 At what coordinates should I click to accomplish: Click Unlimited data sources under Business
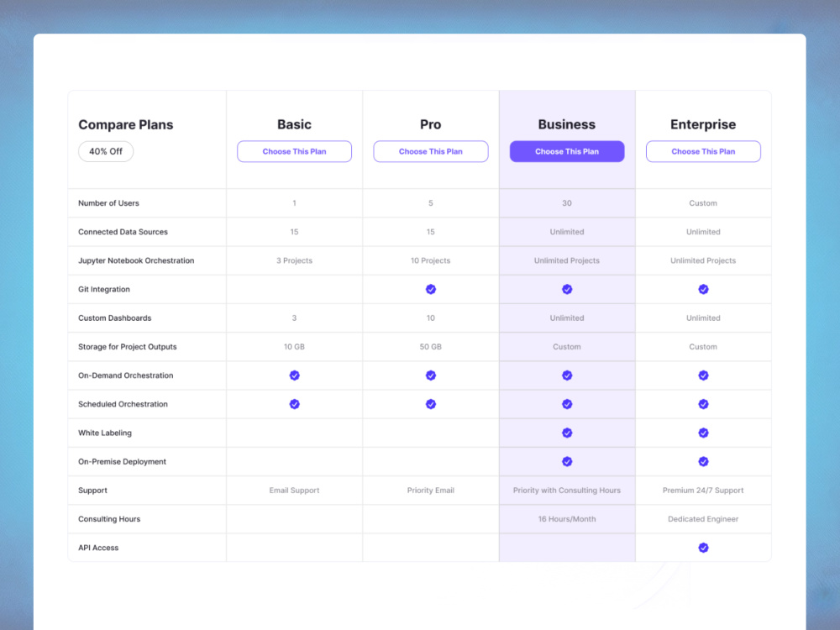point(567,232)
